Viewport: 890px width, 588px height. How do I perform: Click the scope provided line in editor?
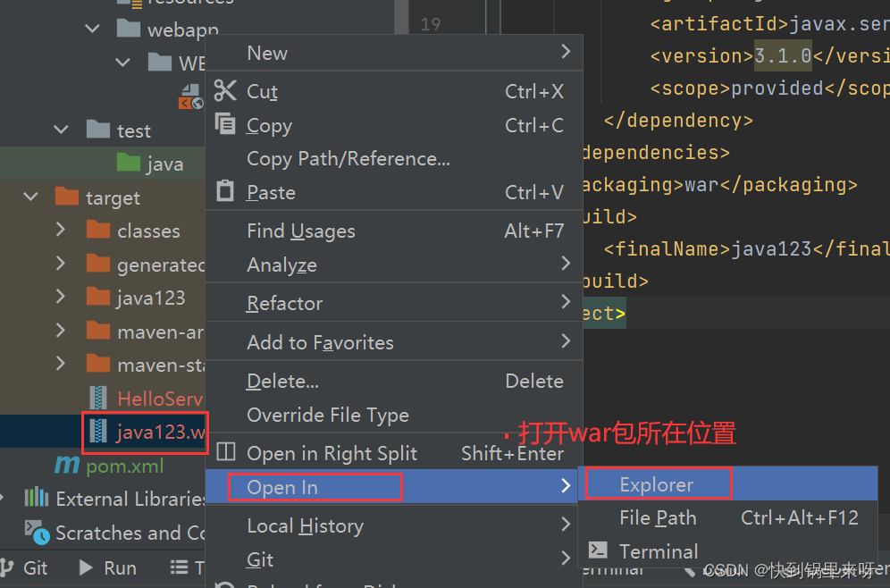pos(770,88)
